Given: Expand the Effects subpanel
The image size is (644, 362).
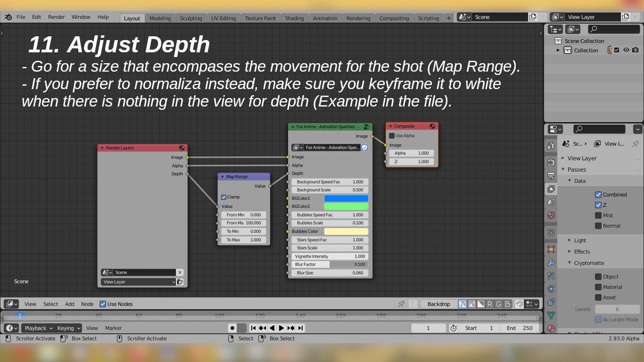Looking at the screenshot, I should (x=570, y=252).
